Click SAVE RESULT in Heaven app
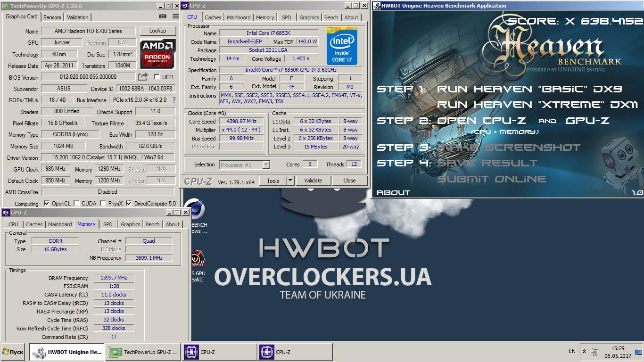The height and width of the screenshot is (362, 644). [x=487, y=163]
